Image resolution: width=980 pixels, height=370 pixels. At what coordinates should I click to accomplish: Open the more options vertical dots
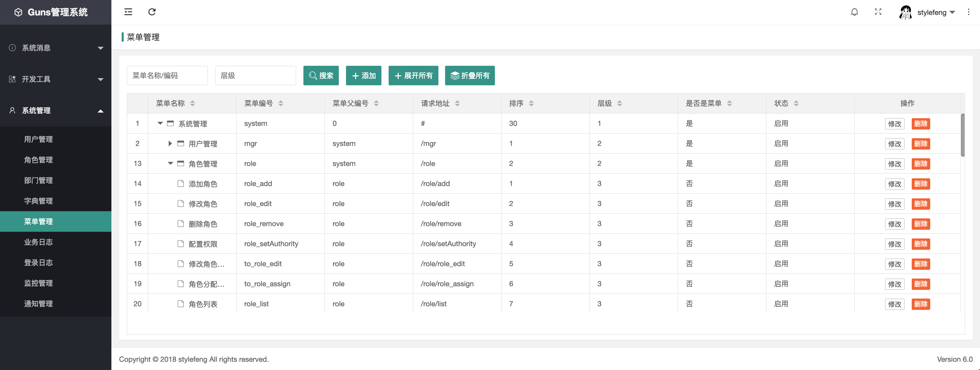969,12
